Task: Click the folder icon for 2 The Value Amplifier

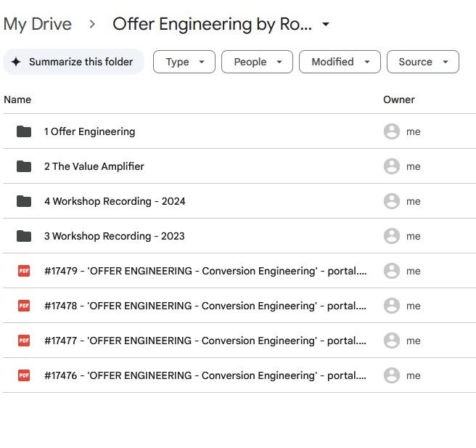Action: (24, 166)
